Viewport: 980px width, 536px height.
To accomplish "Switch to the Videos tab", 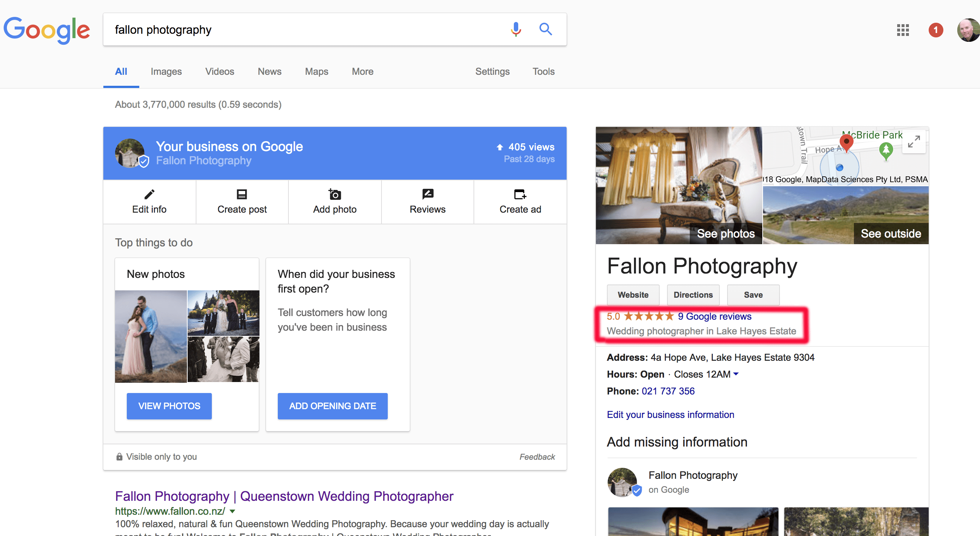I will click(x=220, y=71).
